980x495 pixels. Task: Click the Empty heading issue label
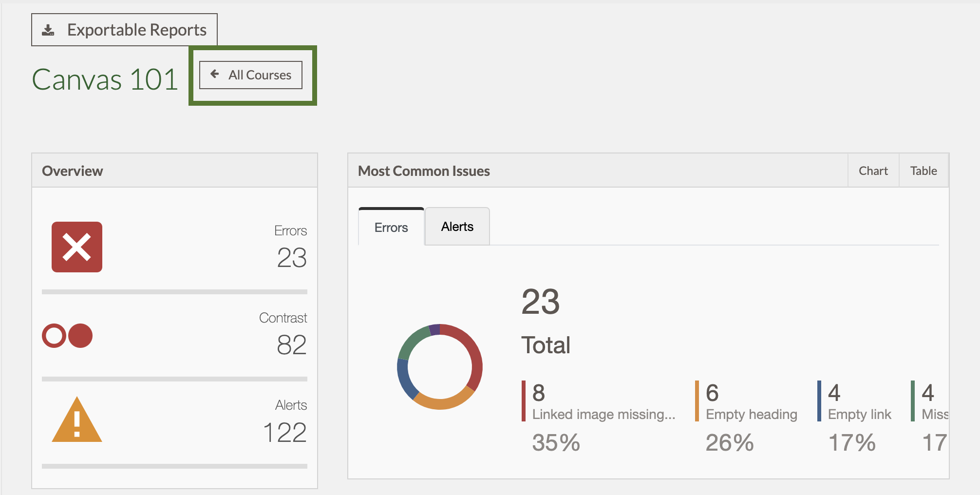point(752,414)
